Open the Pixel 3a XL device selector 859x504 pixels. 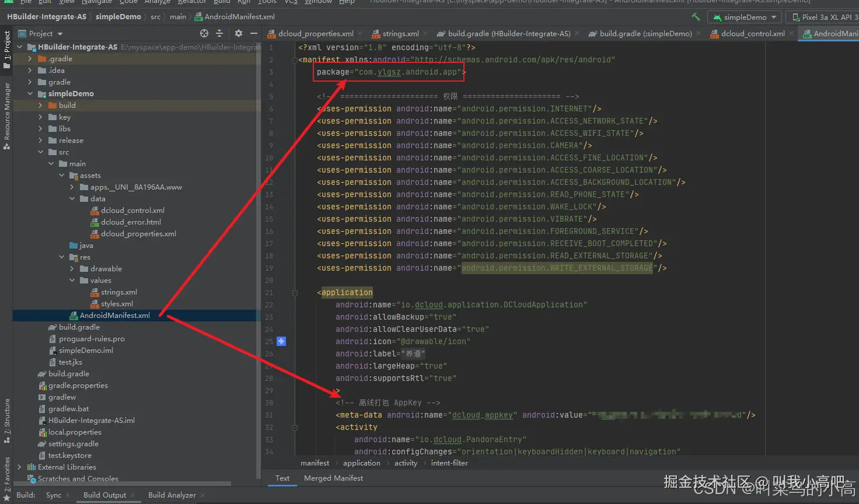(823, 17)
